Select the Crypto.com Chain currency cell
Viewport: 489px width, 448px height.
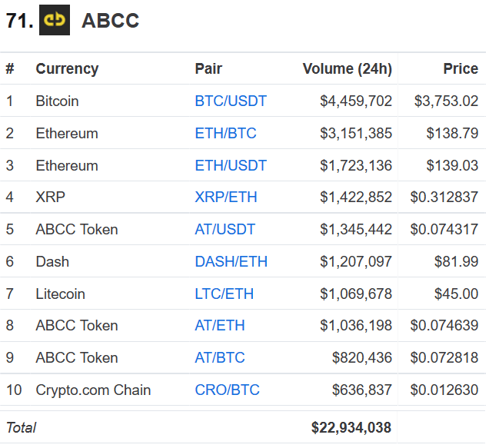[93, 390]
